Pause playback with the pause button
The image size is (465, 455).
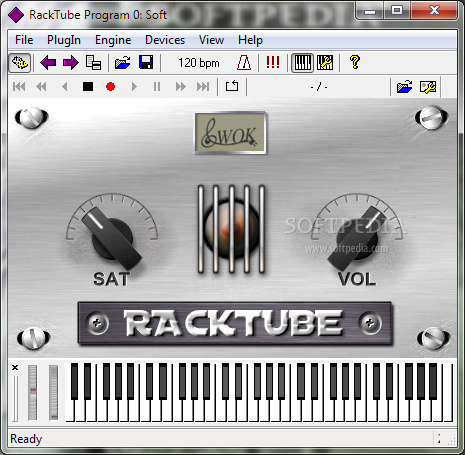pyautogui.click(x=157, y=87)
